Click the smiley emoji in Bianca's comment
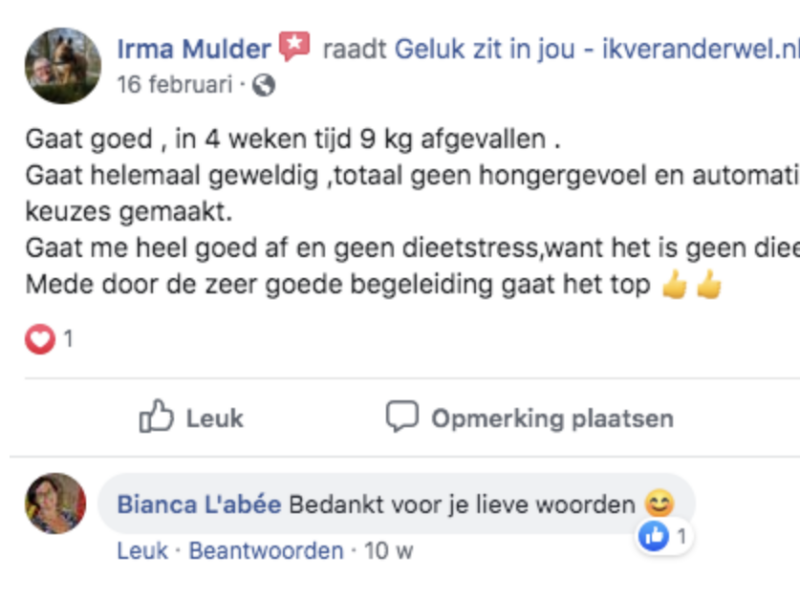The height and width of the screenshot is (600, 800). click(x=659, y=504)
